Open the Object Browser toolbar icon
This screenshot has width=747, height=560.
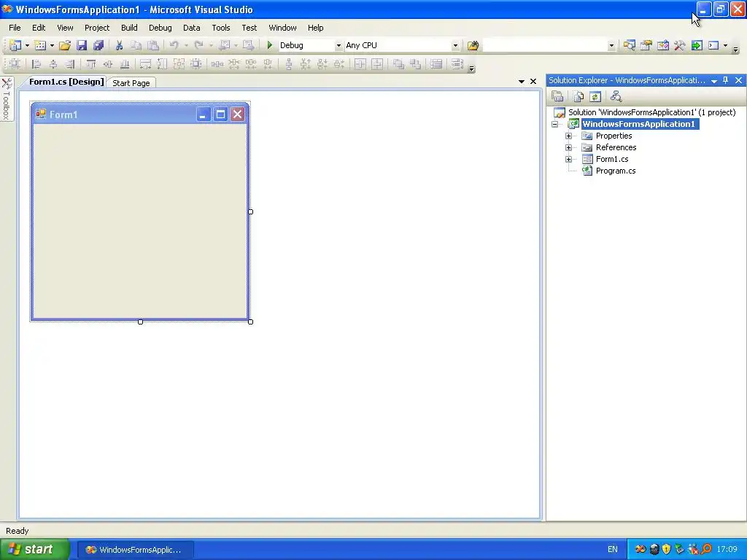click(x=663, y=45)
